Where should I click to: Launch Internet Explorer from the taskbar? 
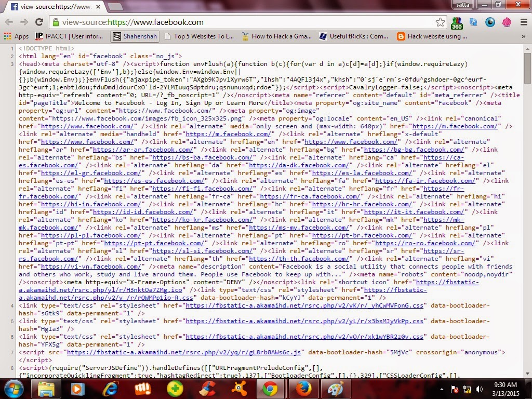(111, 389)
